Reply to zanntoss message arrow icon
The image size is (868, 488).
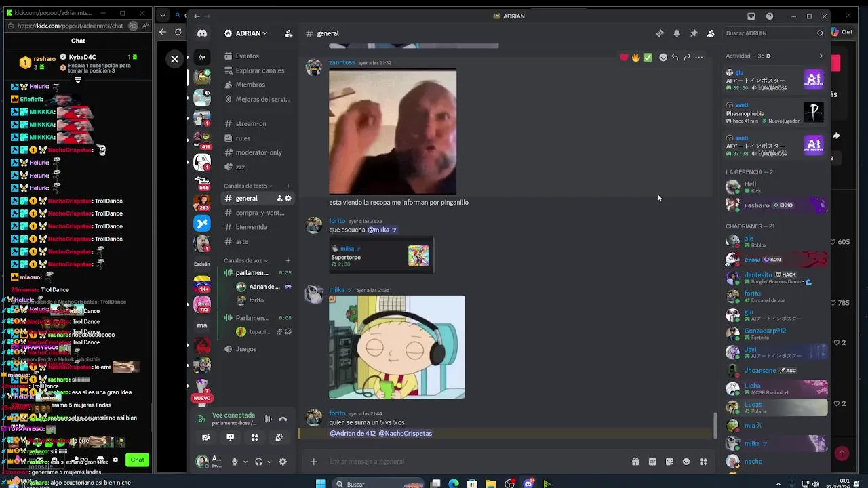coord(675,57)
